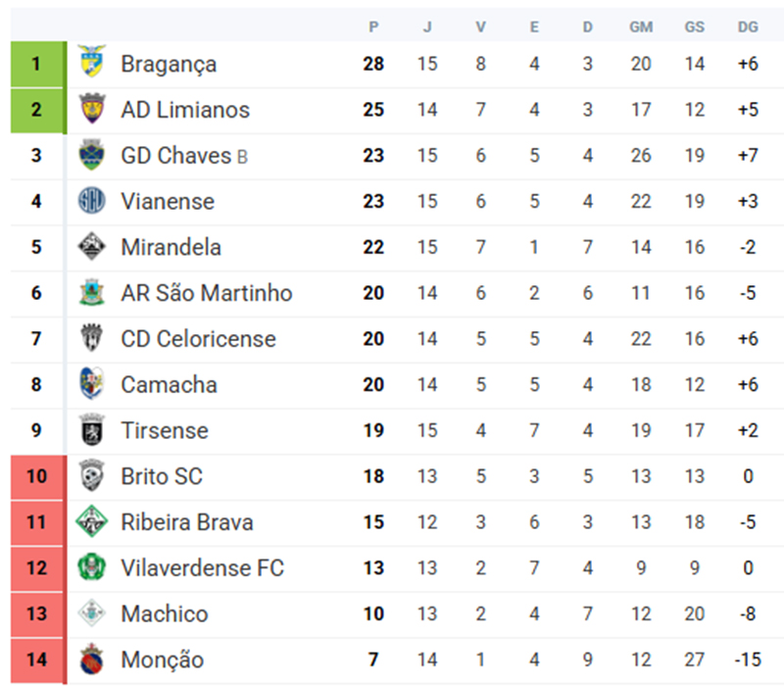Open the Ribeira Brava team page
Image resolution: width=784 pixels, height=686 pixels.
(x=186, y=522)
